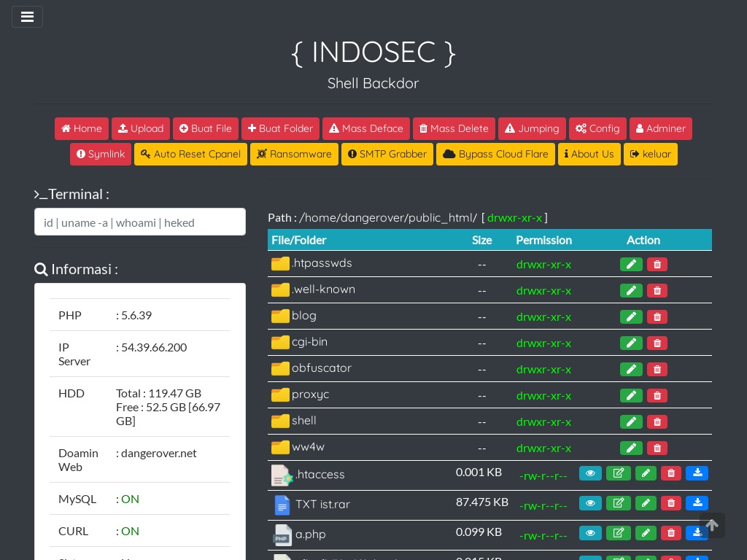Click the SMTP Grabber button
747x560 pixels.
[387, 155]
